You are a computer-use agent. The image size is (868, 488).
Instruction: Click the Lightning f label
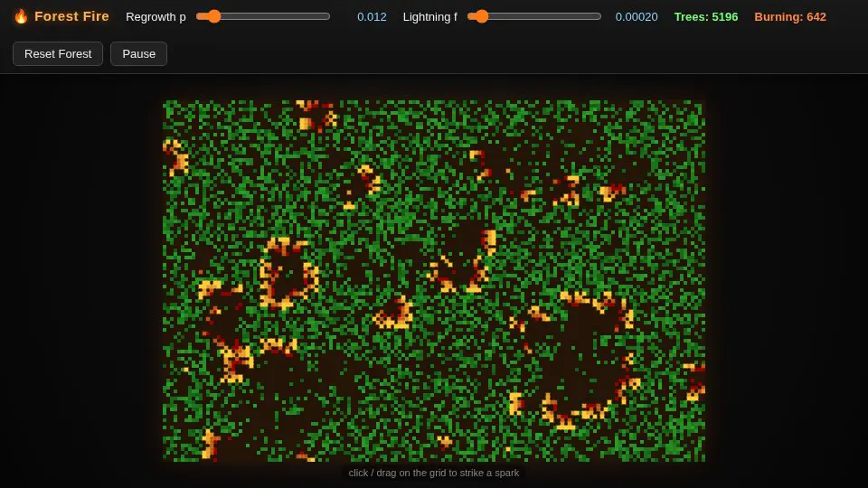tap(429, 17)
